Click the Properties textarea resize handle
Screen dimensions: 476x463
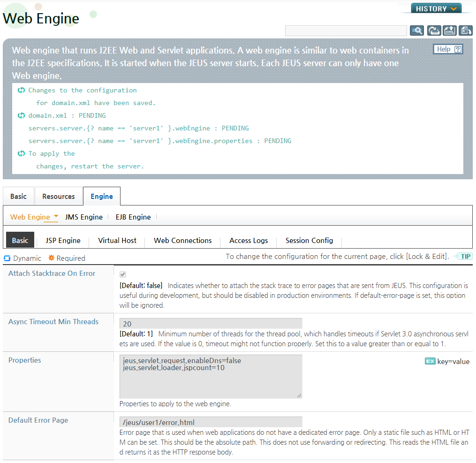point(299,395)
